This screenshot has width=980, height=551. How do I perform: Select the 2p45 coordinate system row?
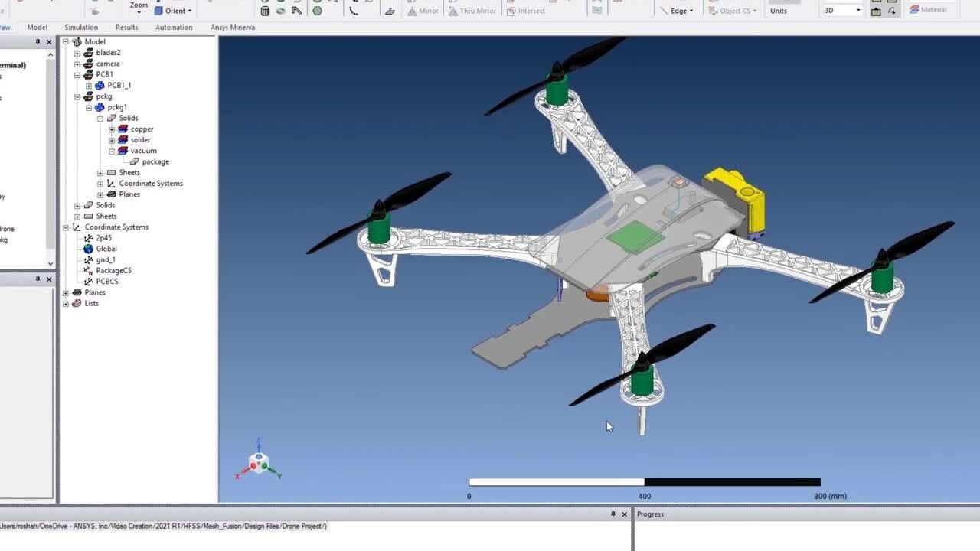pyautogui.click(x=98, y=238)
